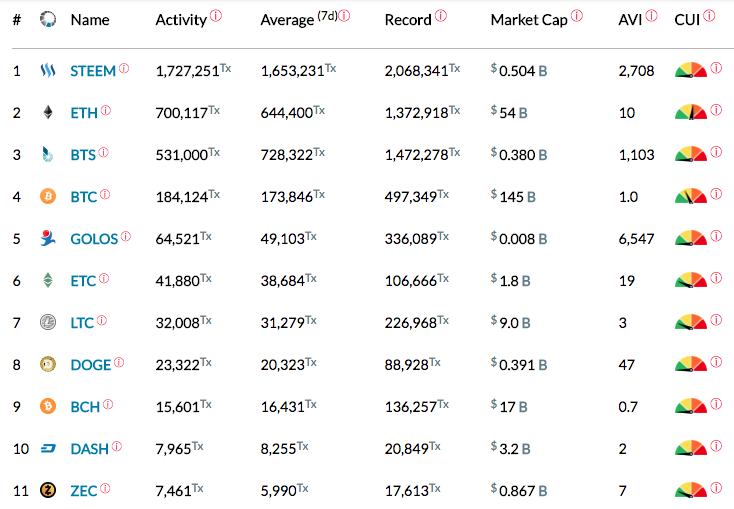
Task: Open the info icon beside Market Cap header
Action: click(577, 15)
